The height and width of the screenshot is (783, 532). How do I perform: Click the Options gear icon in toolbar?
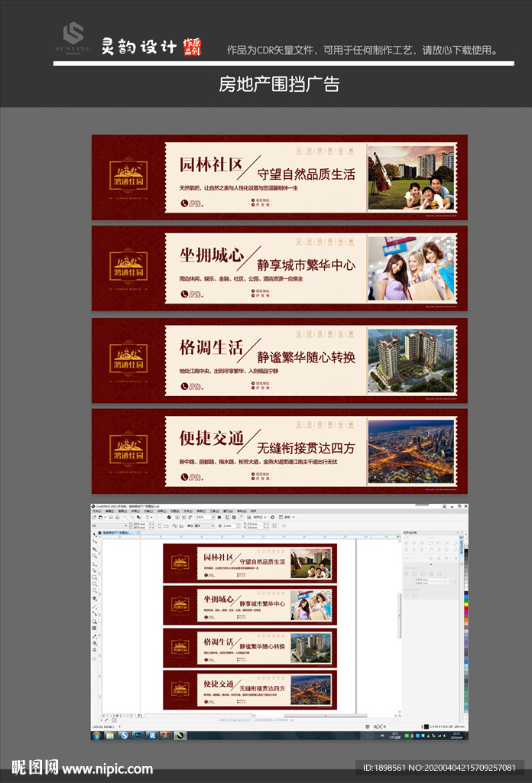[272, 518]
